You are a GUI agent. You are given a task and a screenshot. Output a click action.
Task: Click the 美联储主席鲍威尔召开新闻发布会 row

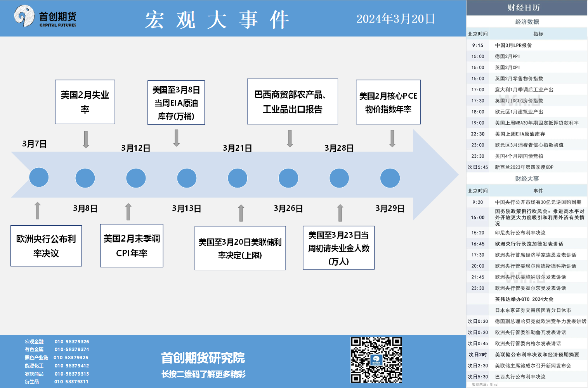pos(527,365)
